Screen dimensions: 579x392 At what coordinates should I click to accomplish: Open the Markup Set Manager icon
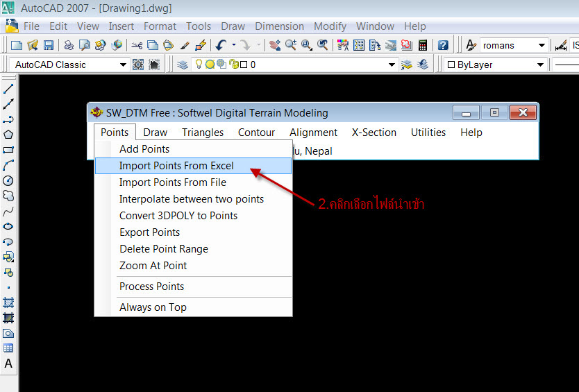407,45
